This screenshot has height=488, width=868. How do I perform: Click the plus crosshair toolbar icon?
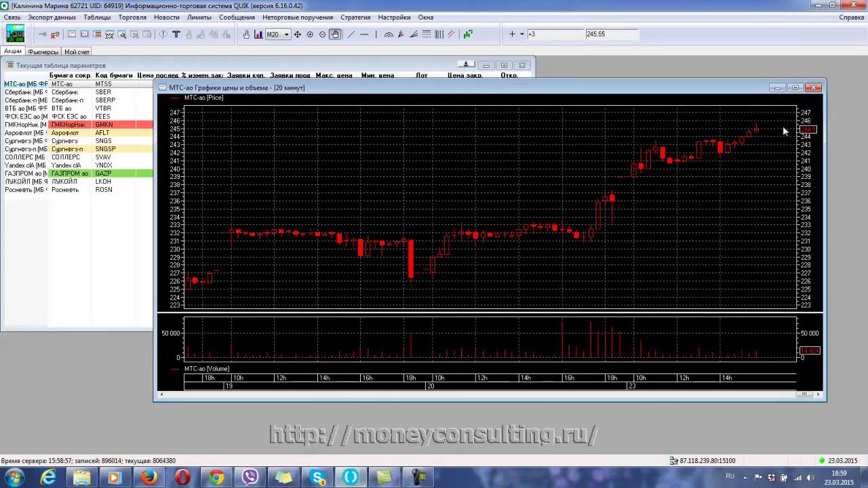tap(512, 35)
